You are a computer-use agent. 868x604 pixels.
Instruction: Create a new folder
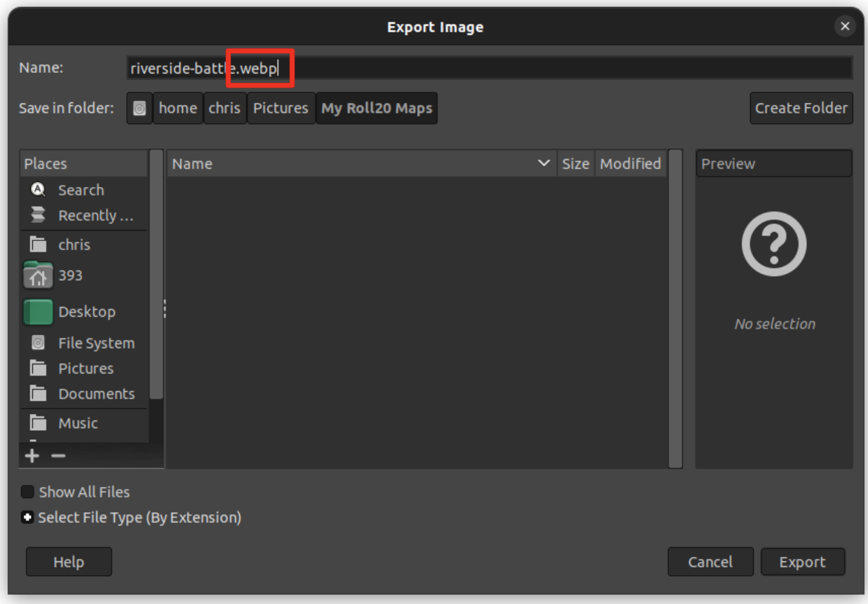click(x=801, y=108)
